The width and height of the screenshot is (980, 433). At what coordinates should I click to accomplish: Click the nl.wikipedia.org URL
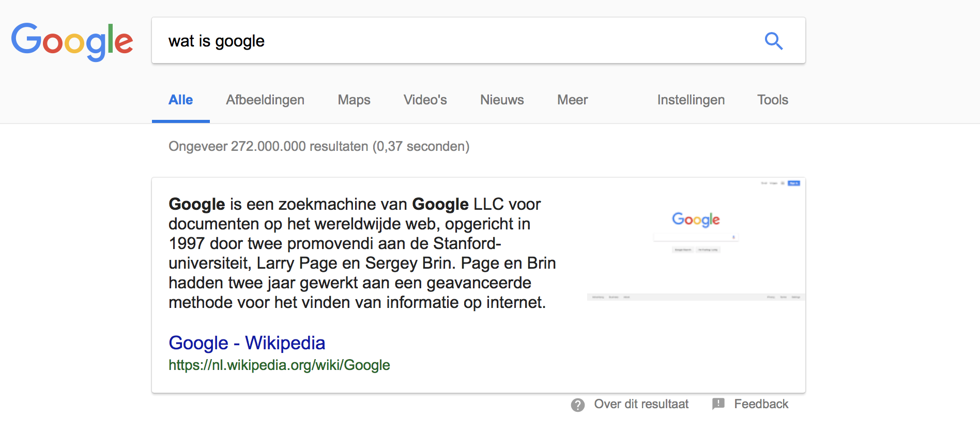279,365
